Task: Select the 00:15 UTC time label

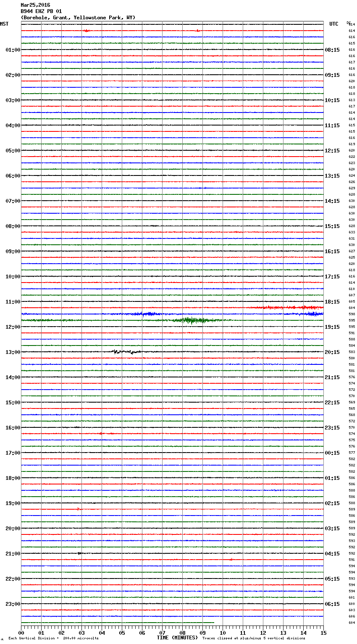Action: tap(332, 453)
